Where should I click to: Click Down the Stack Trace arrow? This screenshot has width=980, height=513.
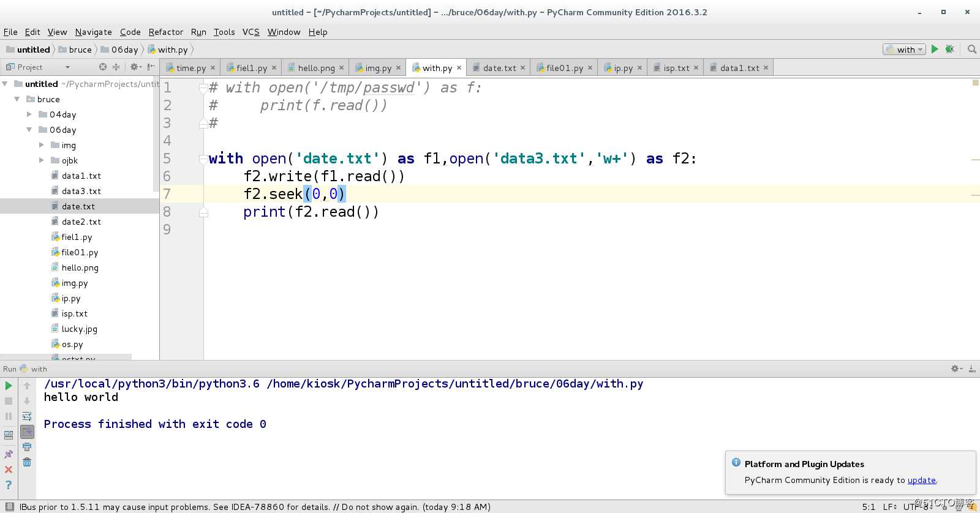coord(27,401)
